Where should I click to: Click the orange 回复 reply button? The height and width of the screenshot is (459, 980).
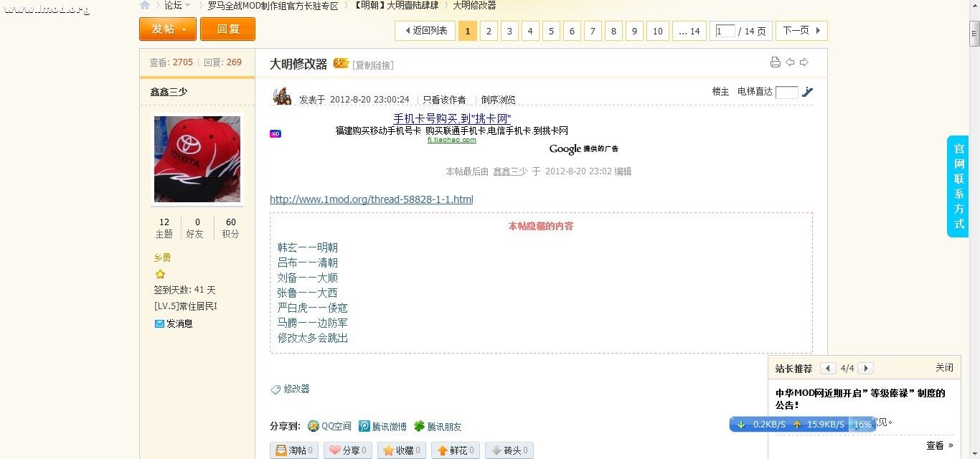coord(227,29)
